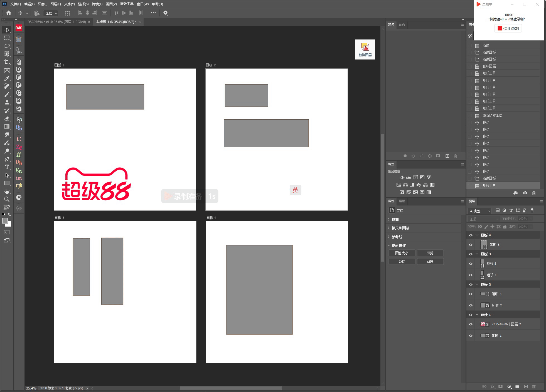Hide the 矩形 4 layer

(471, 275)
